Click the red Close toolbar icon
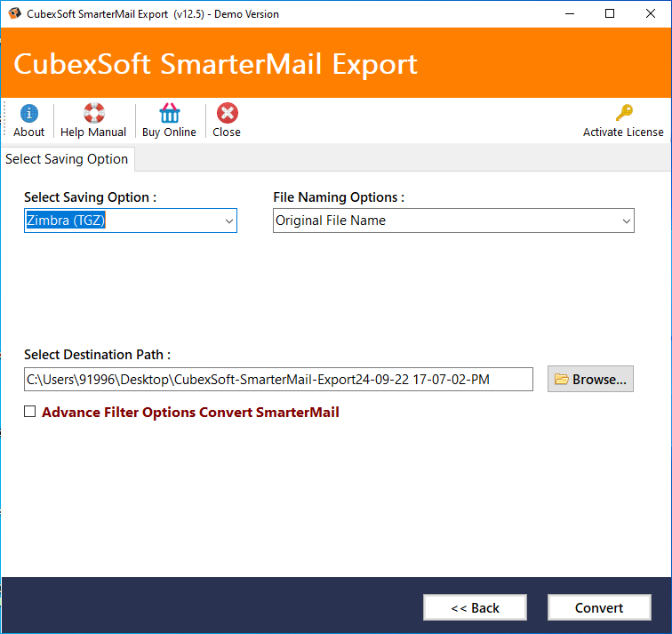This screenshot has height=634, width=672. [228, 113]
